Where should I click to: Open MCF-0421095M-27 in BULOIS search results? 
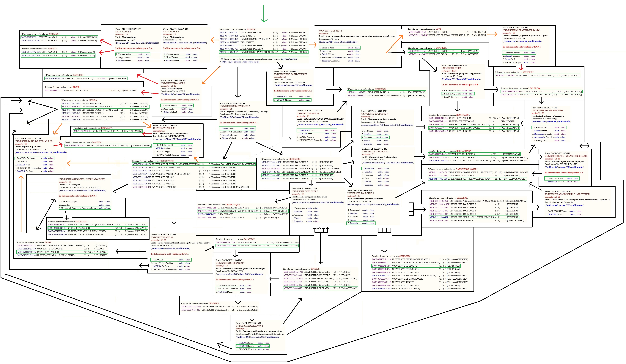[229, 52]
